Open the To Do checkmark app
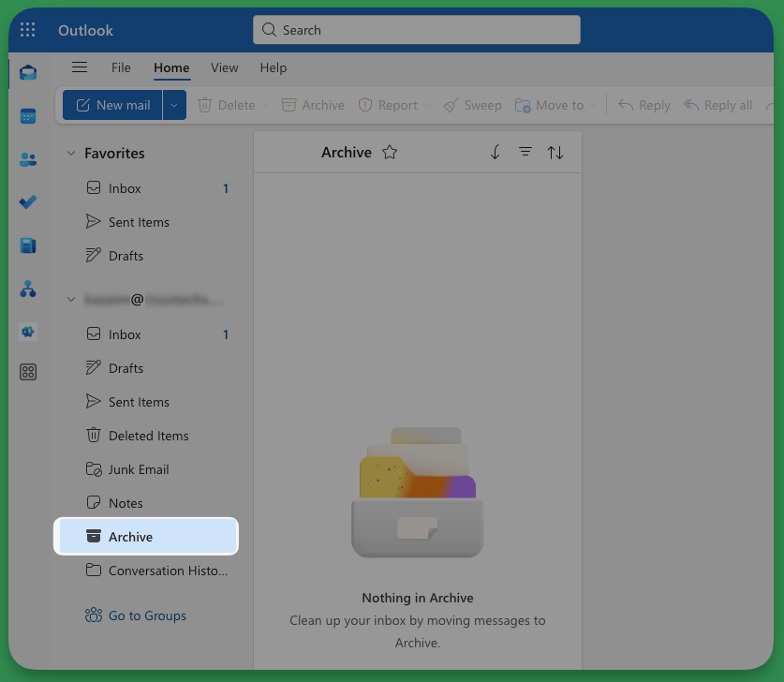The width and height of the screenshot is (784, 682). 28,202
